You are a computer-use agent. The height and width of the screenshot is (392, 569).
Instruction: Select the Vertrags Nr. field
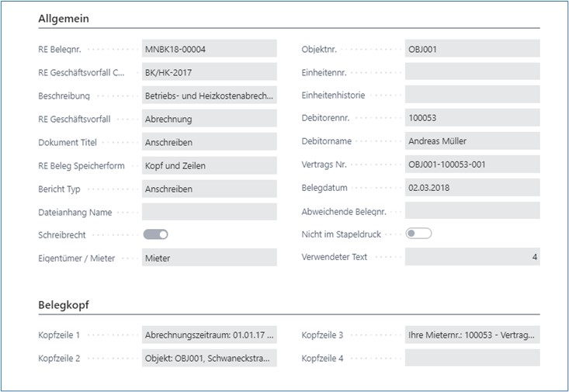coord(472,165)
